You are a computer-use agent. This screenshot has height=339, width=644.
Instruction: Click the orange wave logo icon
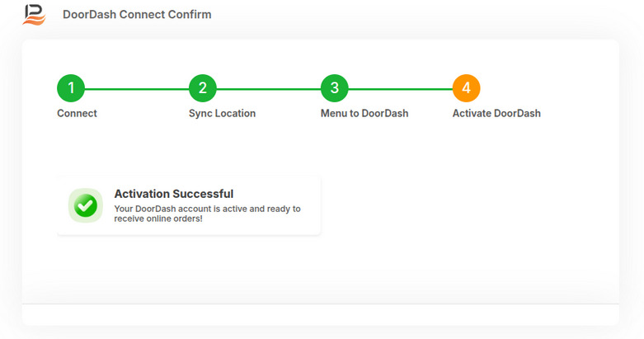(x=34, y=15)
